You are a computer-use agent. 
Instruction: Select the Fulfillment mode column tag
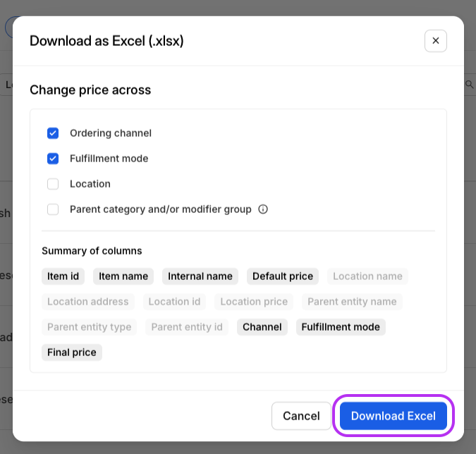point(341,327)
